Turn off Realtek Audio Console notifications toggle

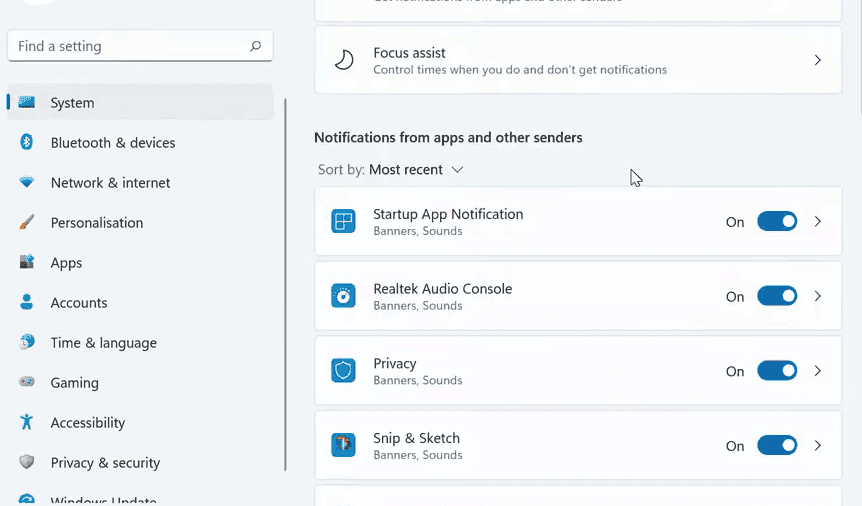click(x=777, y=296)
